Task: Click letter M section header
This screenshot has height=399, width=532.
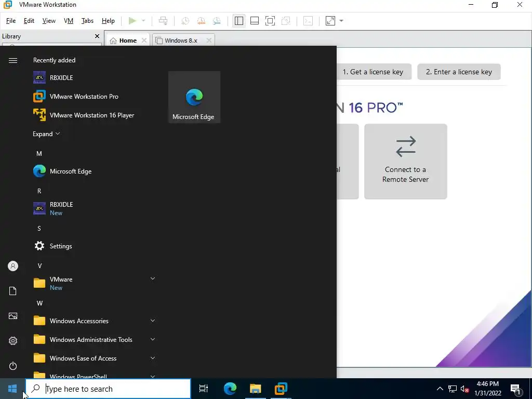Action: pos(39,154)
